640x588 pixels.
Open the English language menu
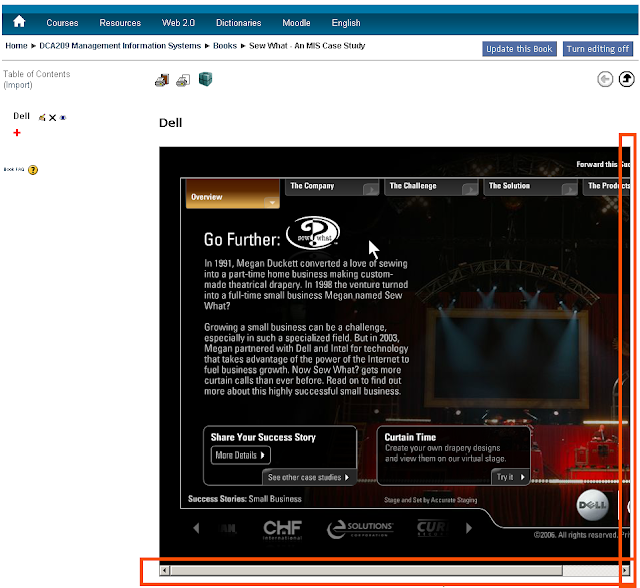click(x=346, y=23)
